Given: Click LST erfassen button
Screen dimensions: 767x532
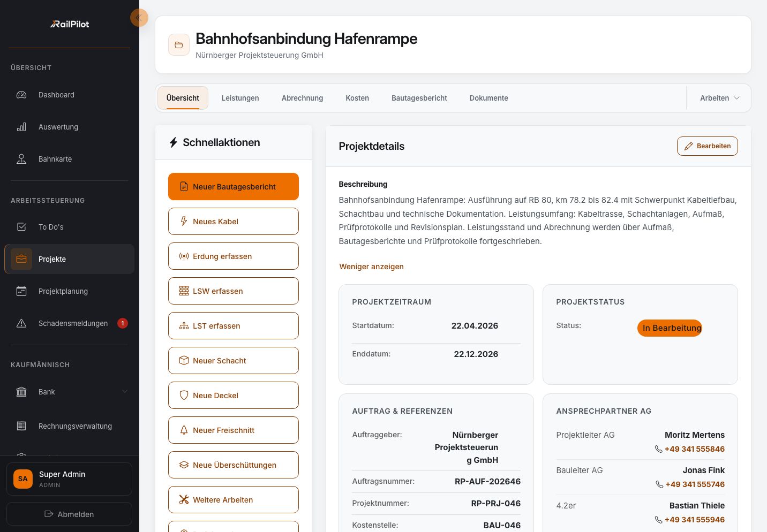Looking at the screenshot, I should (x=234, y=326).
